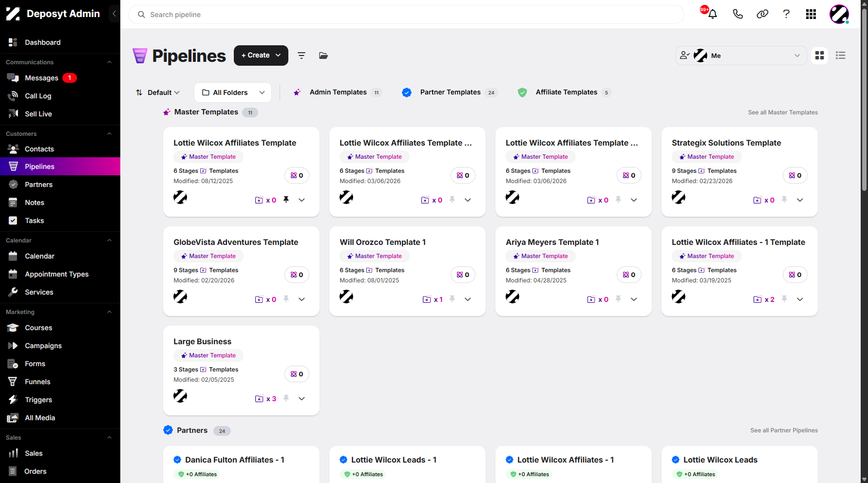
Task: Open the folder icon next to filter
Action: [323, 56]
